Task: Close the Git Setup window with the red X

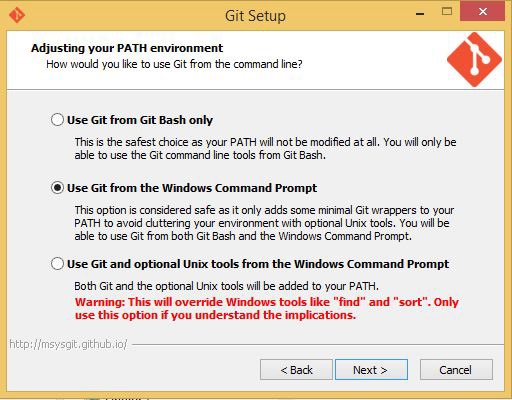Action: tap(482, 12)
